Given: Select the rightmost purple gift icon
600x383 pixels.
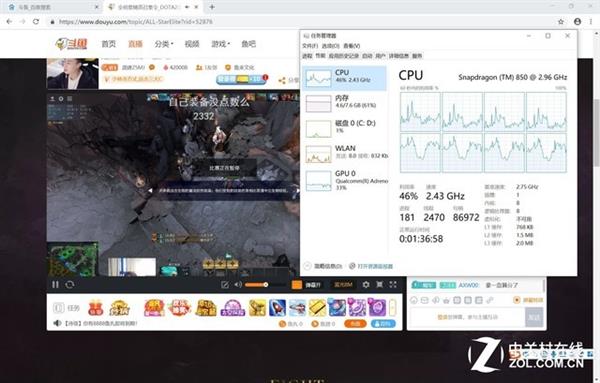Looking at the screenshot, I should pyautogui.click(x=377, y=308).
